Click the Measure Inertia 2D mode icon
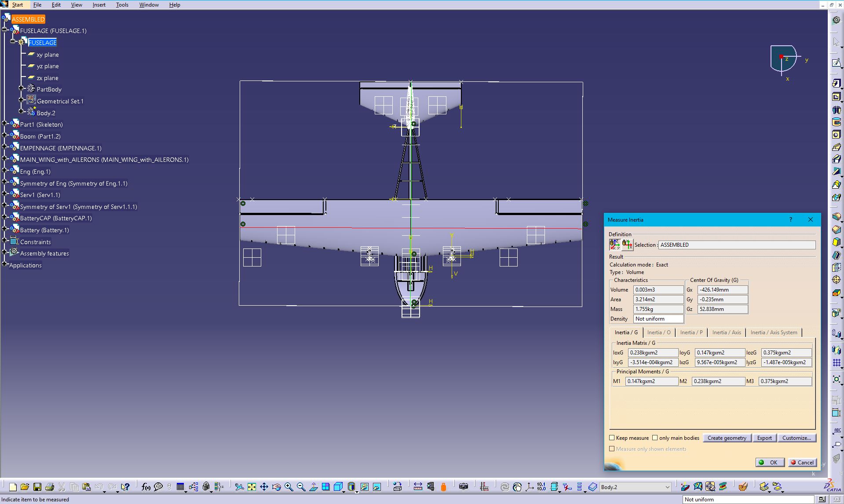 pyautogui.click(x=627, y=245)
